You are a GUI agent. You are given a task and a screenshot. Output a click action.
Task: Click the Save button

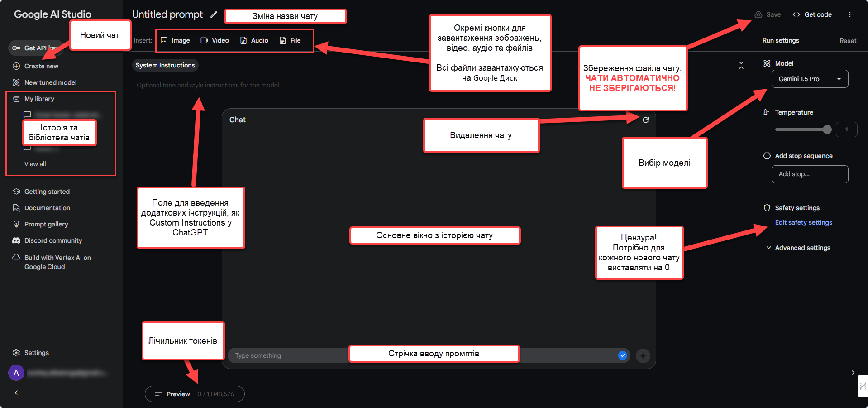coord(768,14)
